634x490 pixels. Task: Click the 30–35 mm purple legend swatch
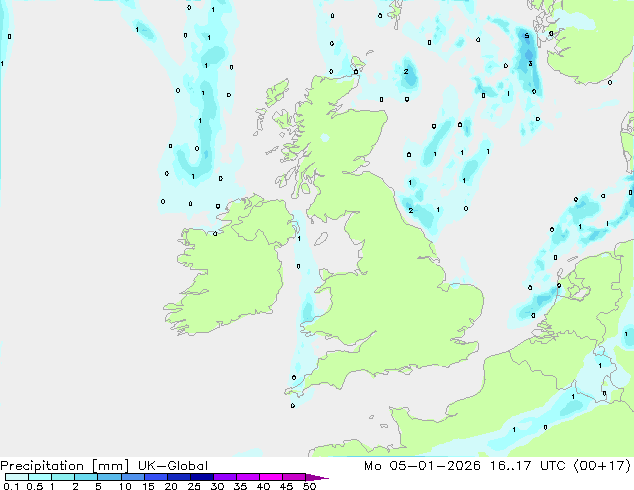click(x=225, y=477)
